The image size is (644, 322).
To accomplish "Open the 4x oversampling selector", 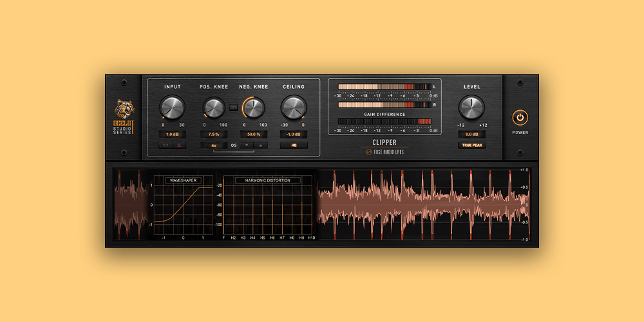I will 213,146.
